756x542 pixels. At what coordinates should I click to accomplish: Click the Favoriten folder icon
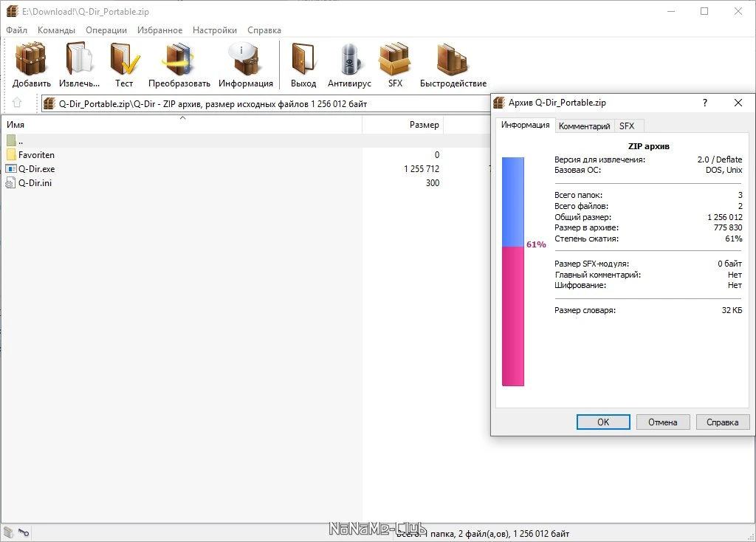pos(11,155)
